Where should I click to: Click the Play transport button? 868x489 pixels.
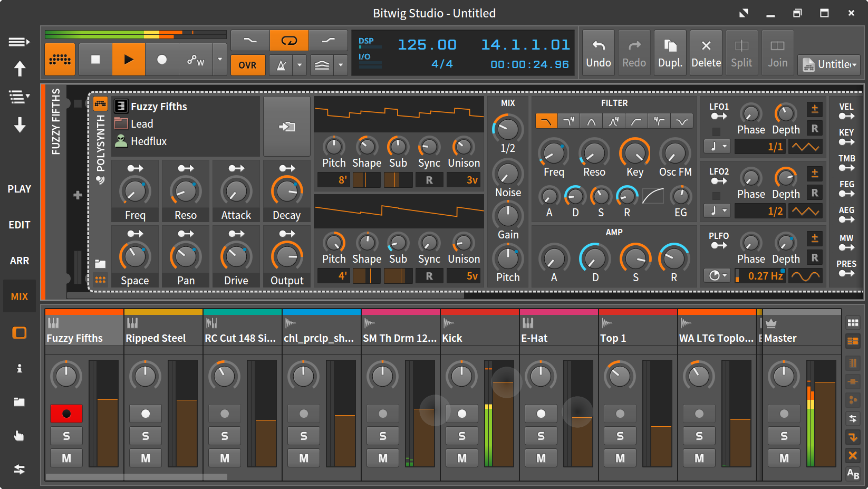[x=128, y=60]
